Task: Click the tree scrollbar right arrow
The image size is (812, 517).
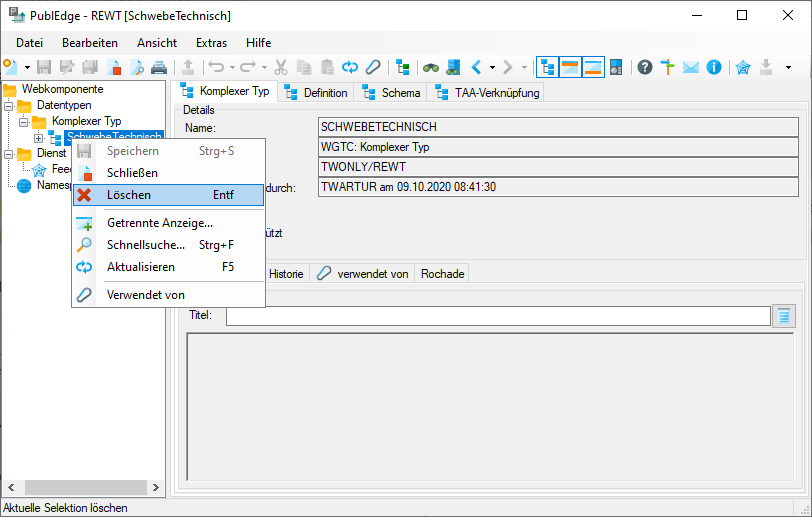Action: click(155, 487)
